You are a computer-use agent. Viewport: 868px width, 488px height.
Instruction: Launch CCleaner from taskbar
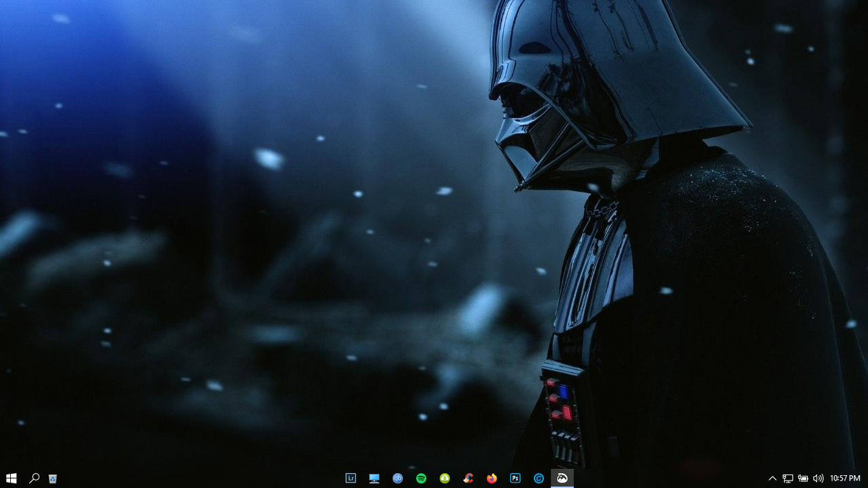point(468,478)
